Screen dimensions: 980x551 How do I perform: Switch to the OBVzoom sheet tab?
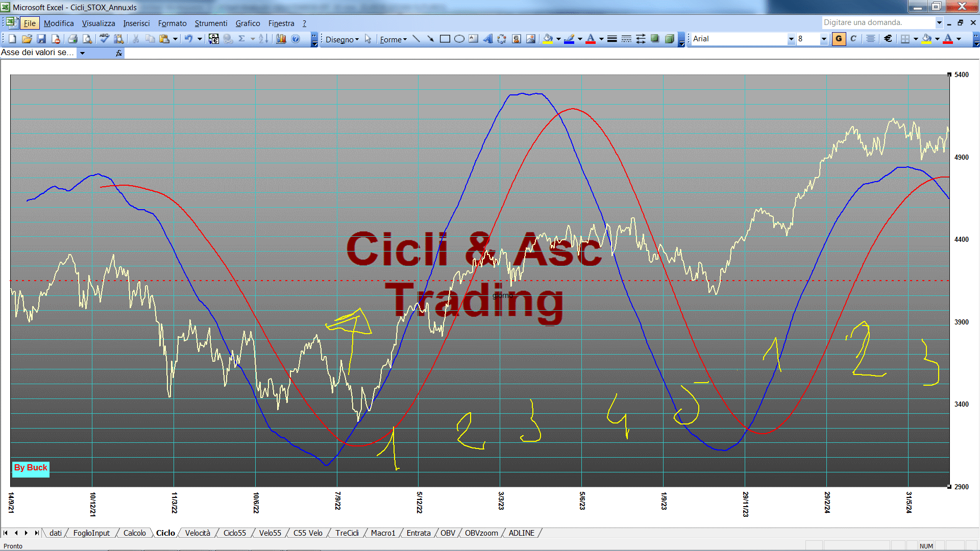(481, 533)
